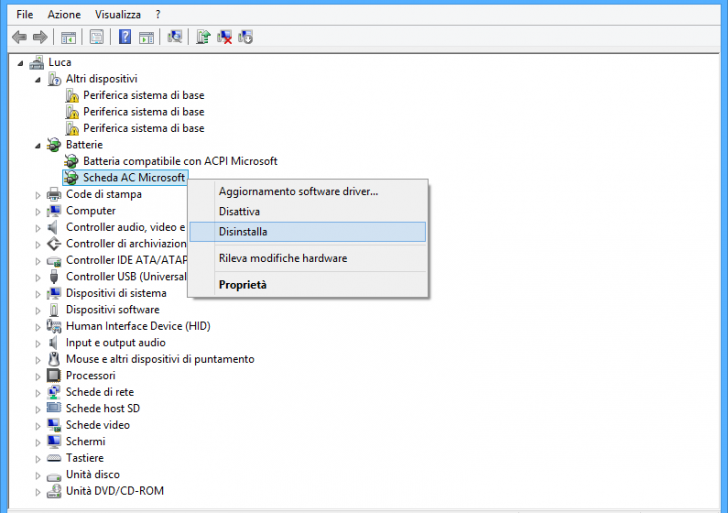Open the ? help menu
The image size is (728, 513).
(x=158, y=14)
